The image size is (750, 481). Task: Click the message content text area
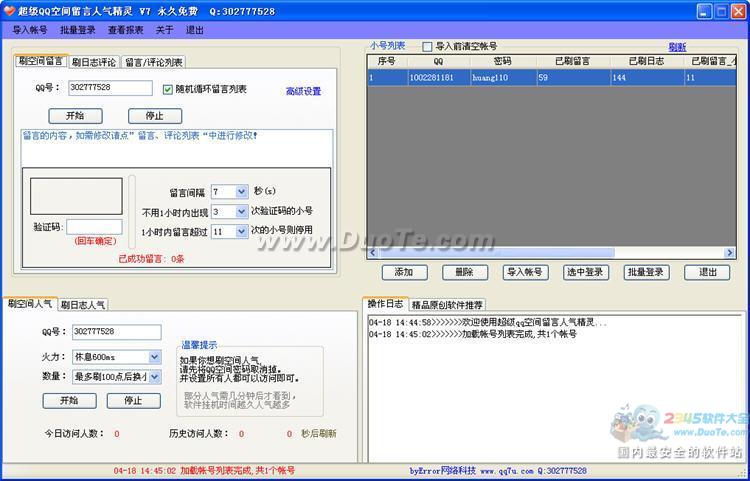coord(176,148)
